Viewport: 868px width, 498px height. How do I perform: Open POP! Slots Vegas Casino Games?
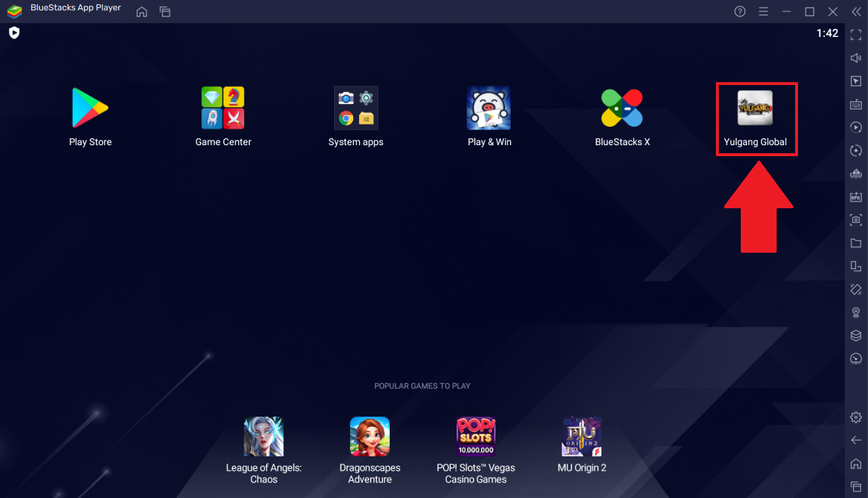476,437
